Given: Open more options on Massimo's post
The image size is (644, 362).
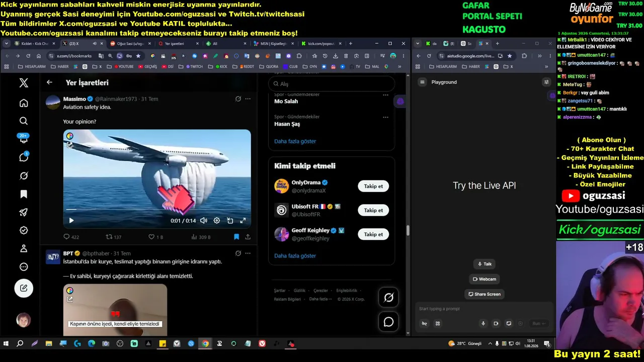Looking at the screenshot, I should 248,99.
